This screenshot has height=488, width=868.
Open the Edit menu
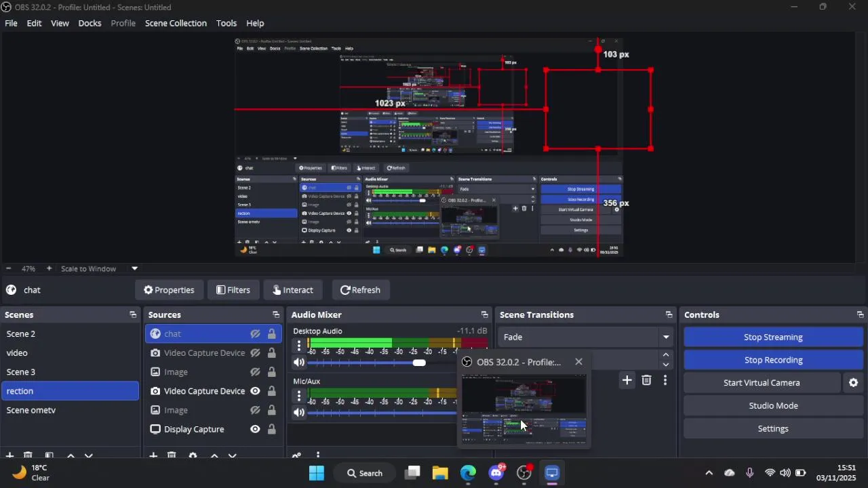pyautogui.click(x=34, y=23)
